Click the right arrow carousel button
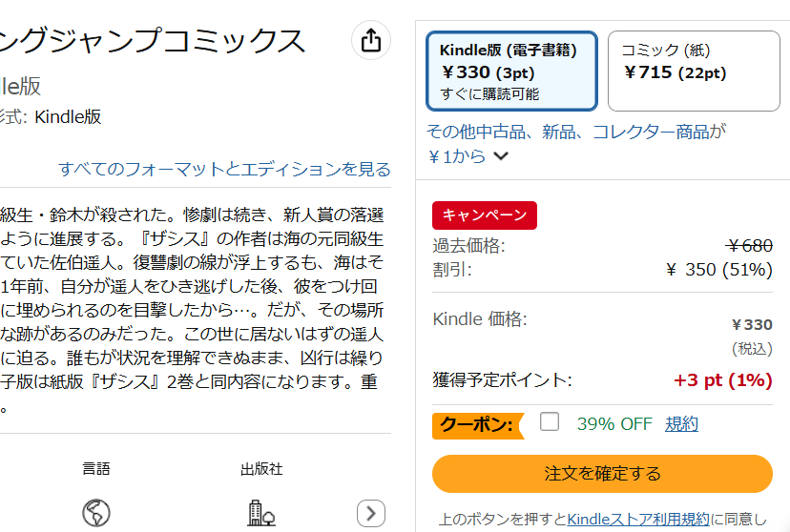The height and width of the screenshot is (532, 790). [x=371, y=513]
